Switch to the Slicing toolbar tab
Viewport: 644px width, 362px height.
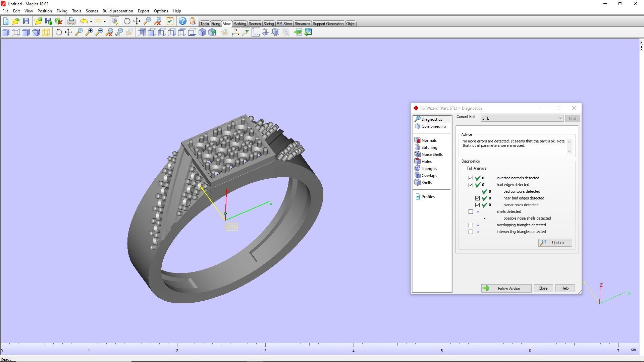[x=269, y=24]
